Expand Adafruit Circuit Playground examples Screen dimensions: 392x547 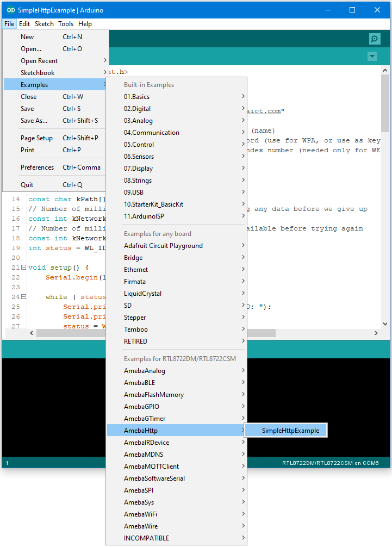click(x=177, y=246)
